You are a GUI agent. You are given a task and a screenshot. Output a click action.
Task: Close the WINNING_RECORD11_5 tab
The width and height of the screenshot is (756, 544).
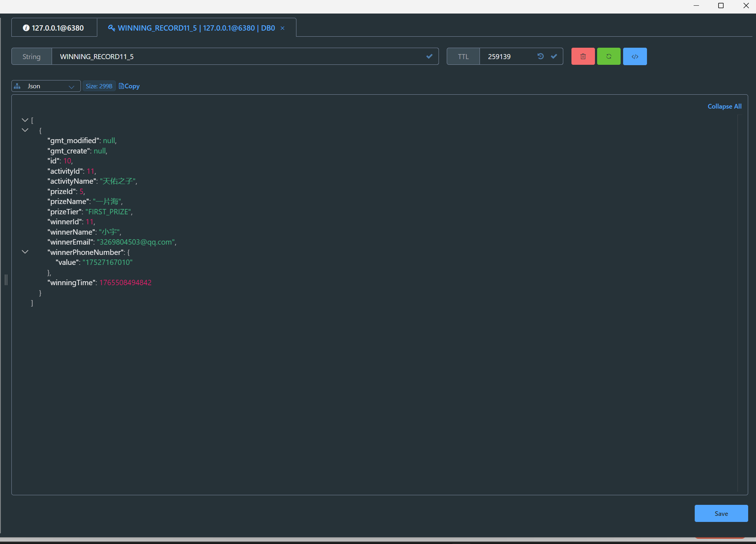(x=283, y=28)
